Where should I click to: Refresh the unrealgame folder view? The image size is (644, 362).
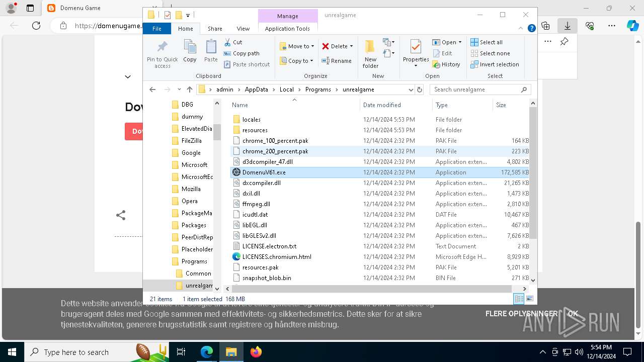point(420,89)
